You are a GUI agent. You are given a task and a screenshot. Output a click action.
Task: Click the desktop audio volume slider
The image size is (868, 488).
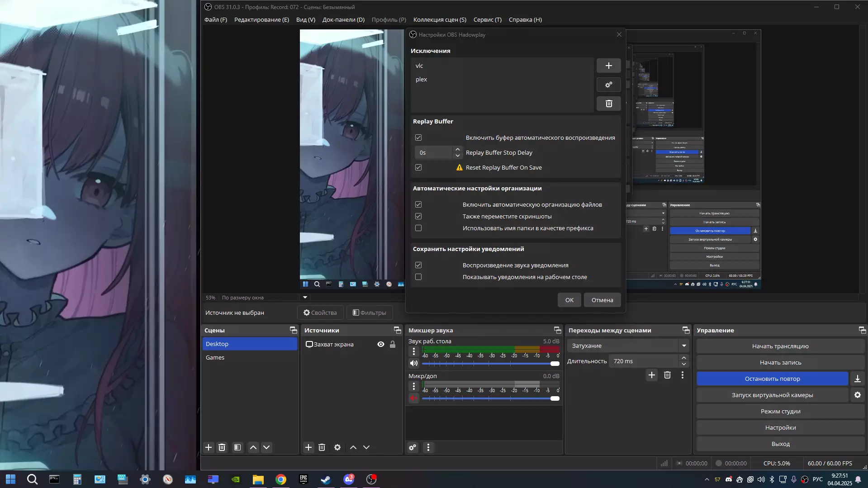pyautogui.click(x=489, y=364)
